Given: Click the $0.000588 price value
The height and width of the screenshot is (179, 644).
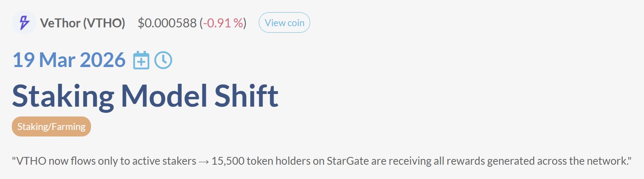Looking at the screenshot, I should tap(167, 23).
